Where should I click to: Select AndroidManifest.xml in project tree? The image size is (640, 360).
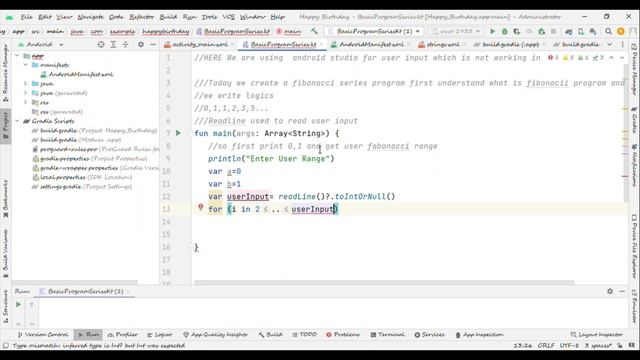[x=77, y=74]
